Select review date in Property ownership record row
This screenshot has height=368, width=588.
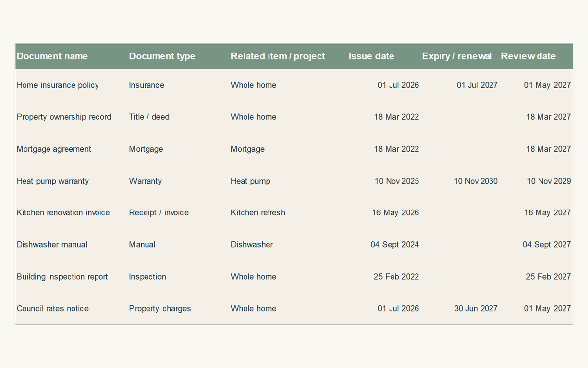tap(549, 117)
